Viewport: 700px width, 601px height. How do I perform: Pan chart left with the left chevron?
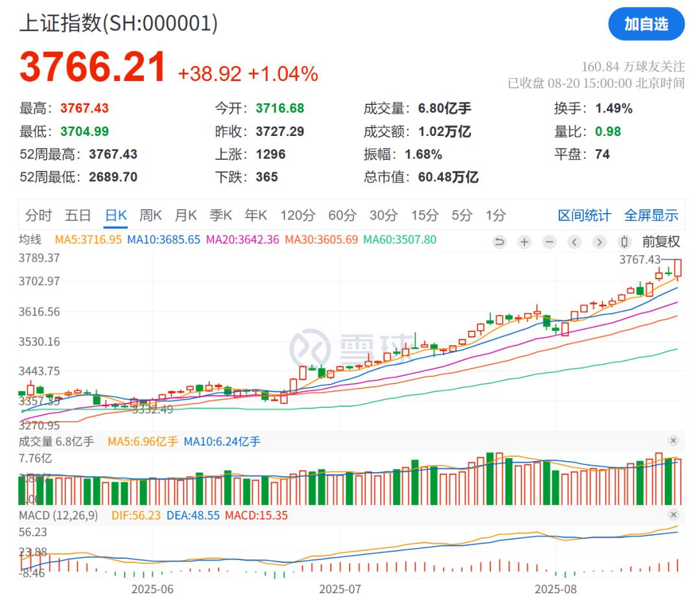574,242
